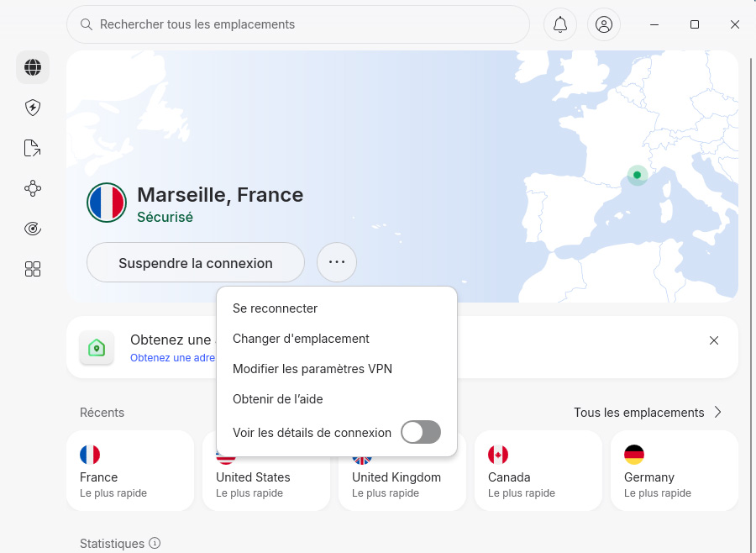This screenshot has height=553, width=756.
Task: Select 'Se reconnecter' from the menu
Action: pyautogui.click(x=277, y=308)
